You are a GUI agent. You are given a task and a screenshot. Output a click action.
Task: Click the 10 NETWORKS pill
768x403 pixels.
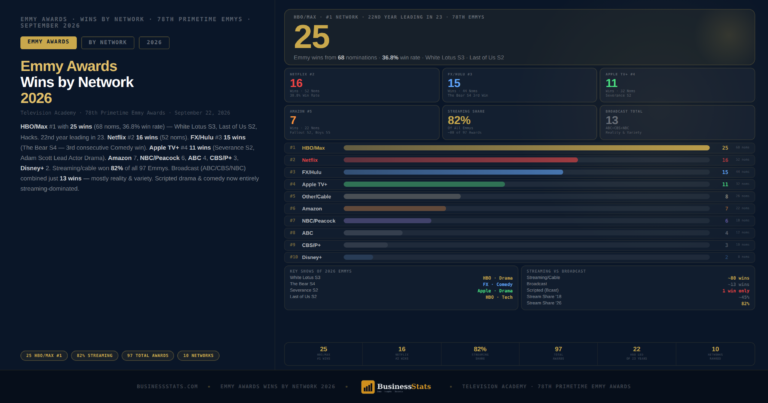(x=198, y=356)
